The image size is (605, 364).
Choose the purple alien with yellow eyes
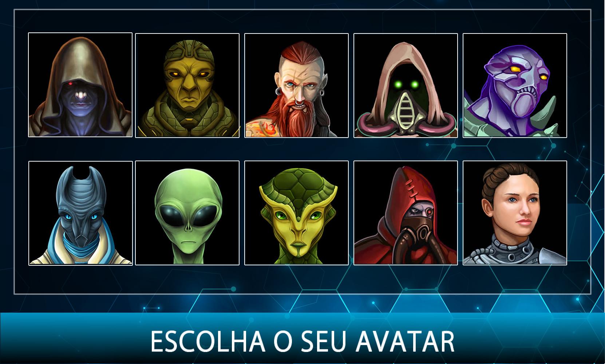pyautogui.click(x=515, y=86)
